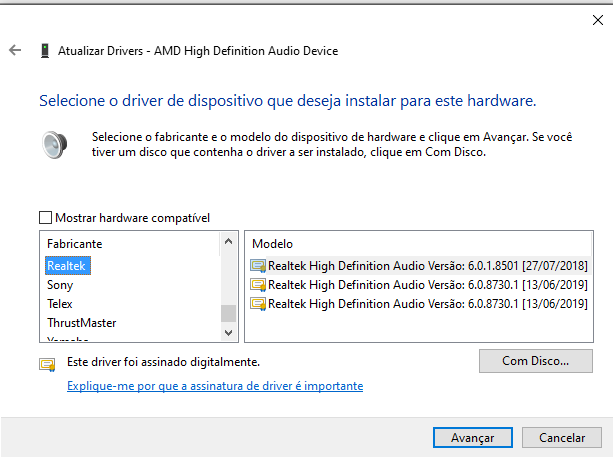Cancel the driver update with Cancelar
Screen dimensions: 613x457
562,437
